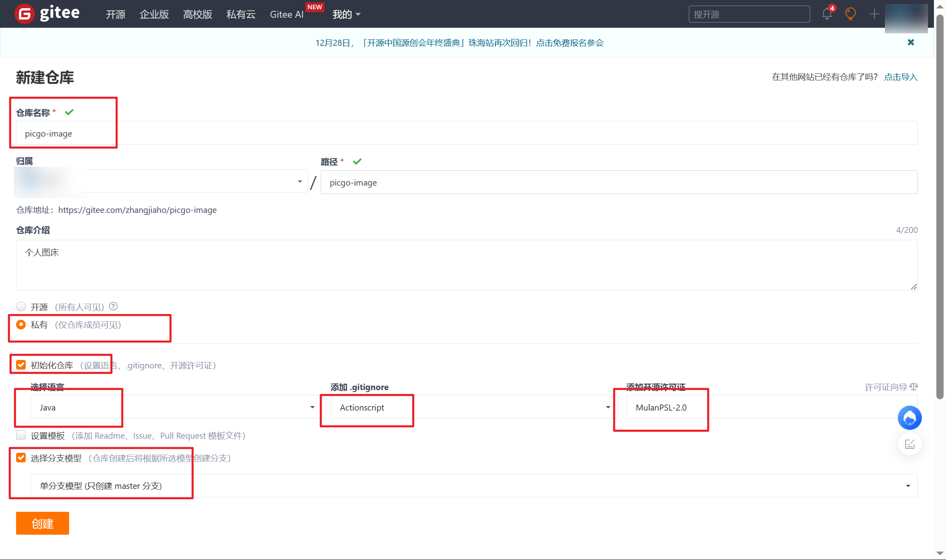Click the blue customer service icon
This screenshot has width=946, height=560.
pyautogui.click(x=910, y=418)
